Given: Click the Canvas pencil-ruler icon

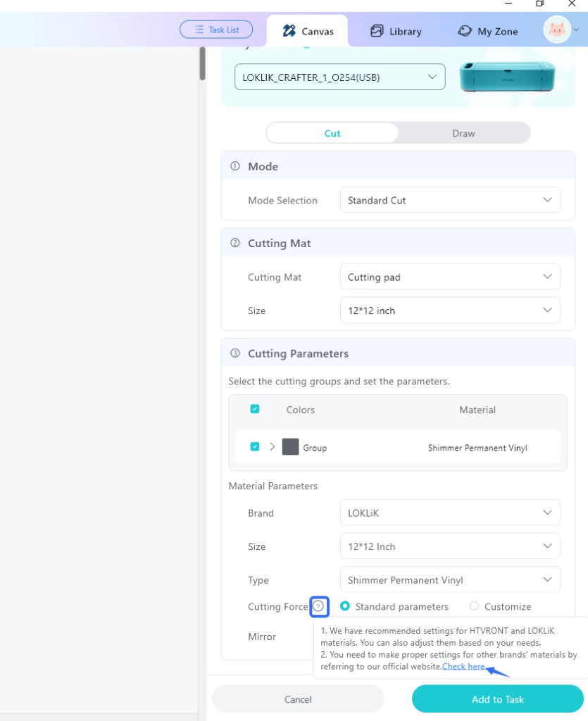Looking at the screenshot, I should pos(289,31).
